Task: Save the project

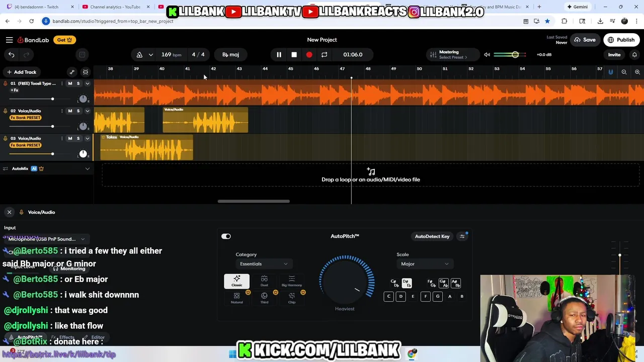Action: [x=585, y=40]
